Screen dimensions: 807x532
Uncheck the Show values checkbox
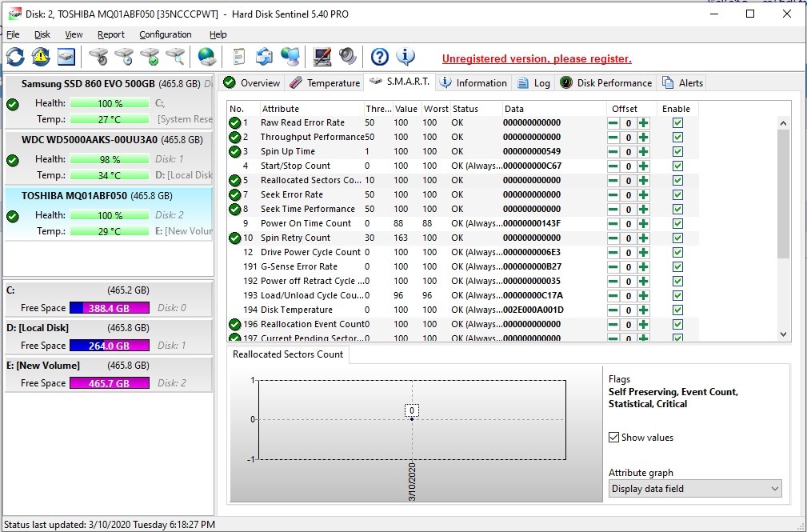point(613,438)
